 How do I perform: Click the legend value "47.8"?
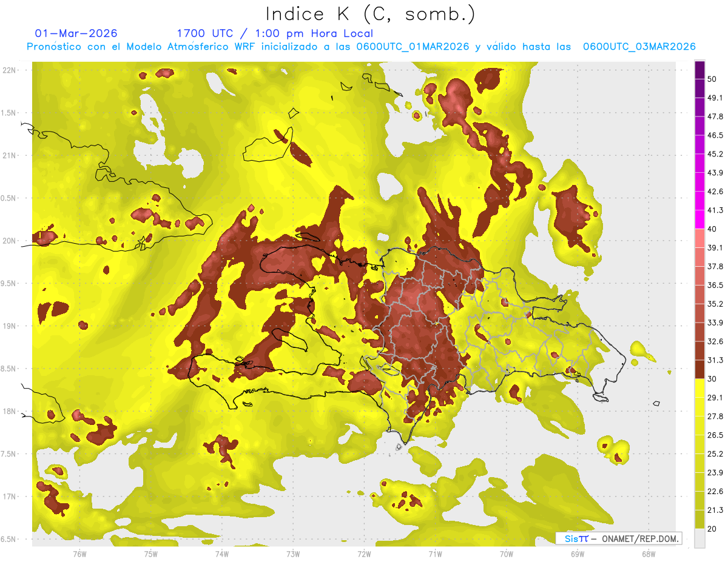pyautogui.click(x=715, y=116)
